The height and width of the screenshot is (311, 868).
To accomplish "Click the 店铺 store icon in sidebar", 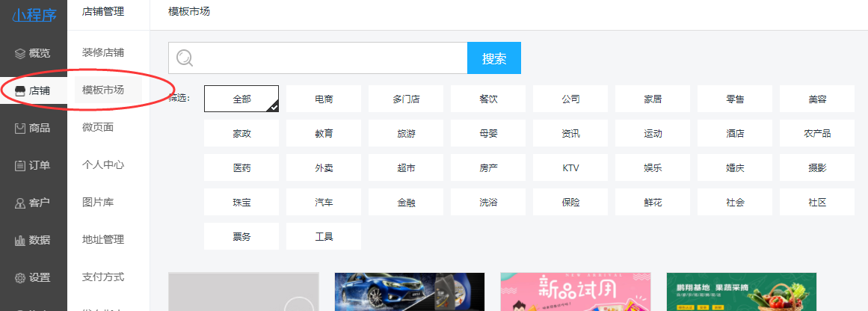I will 20,90.
